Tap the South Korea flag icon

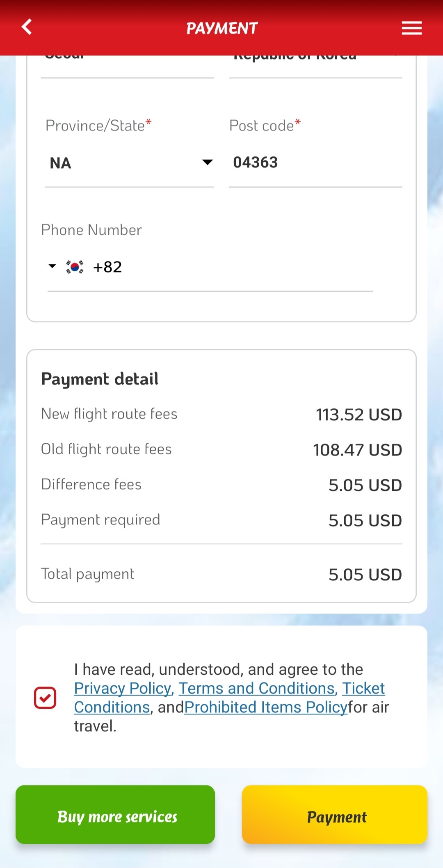coord(75,267)
